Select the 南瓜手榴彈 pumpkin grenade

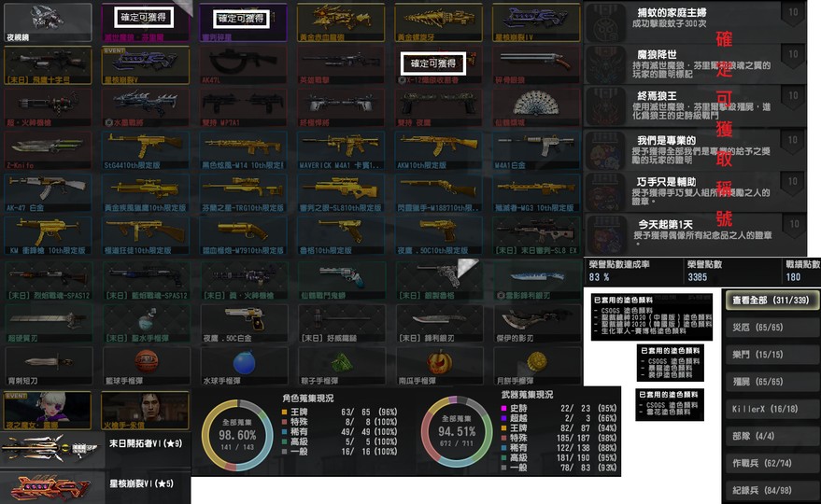point(439,367)
